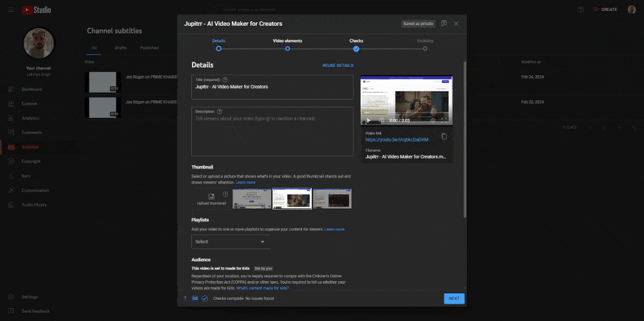Click the Set by you badge
Screen dimensions: 644x321
(263, 268)
